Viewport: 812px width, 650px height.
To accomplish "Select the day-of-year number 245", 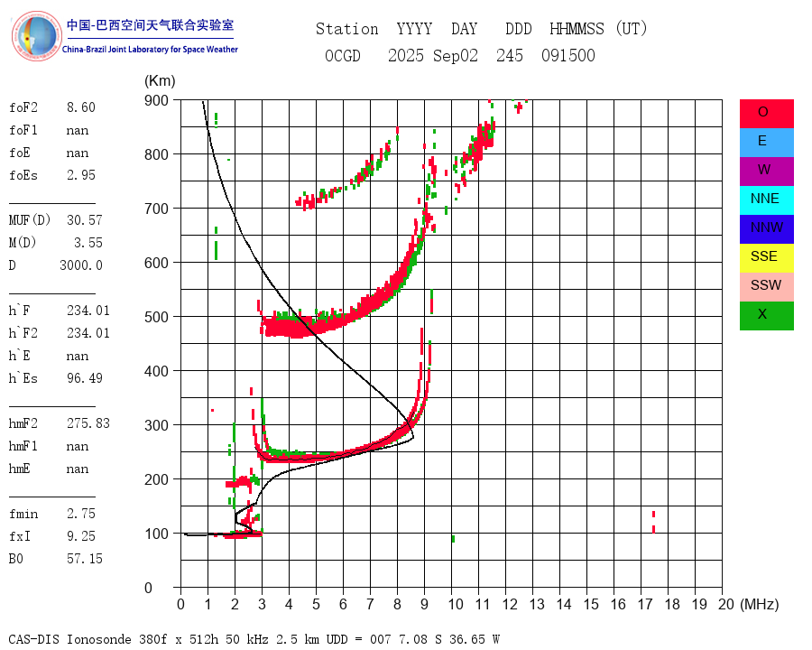I will pos(510,55).
